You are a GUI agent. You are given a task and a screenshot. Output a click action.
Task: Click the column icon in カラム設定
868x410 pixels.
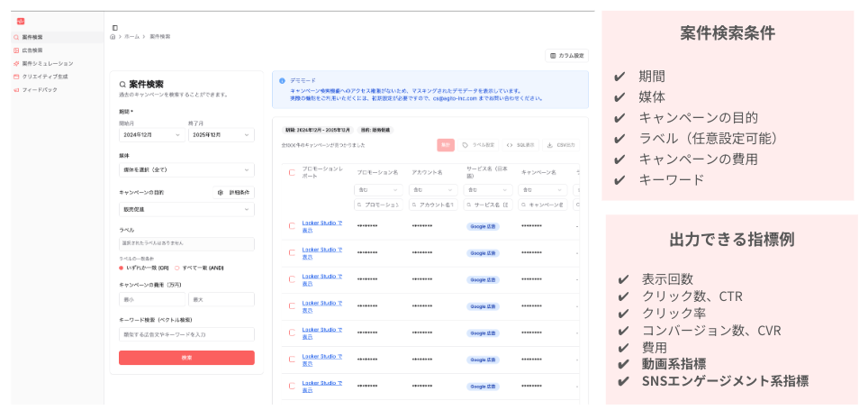553,55
